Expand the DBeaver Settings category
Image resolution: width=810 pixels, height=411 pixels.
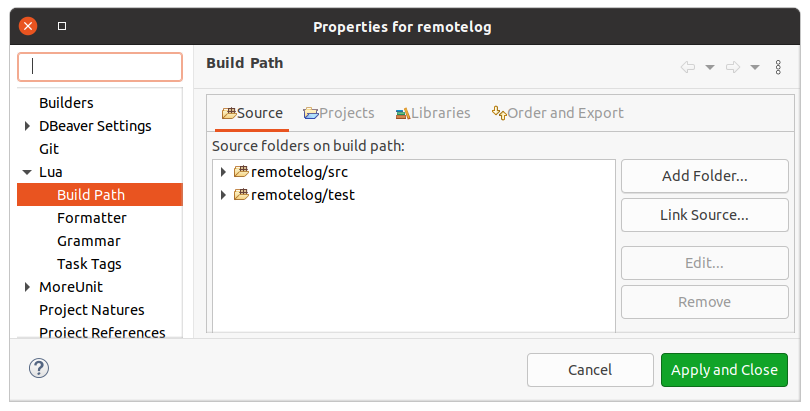pyautogui.click(x=27, y=126)
